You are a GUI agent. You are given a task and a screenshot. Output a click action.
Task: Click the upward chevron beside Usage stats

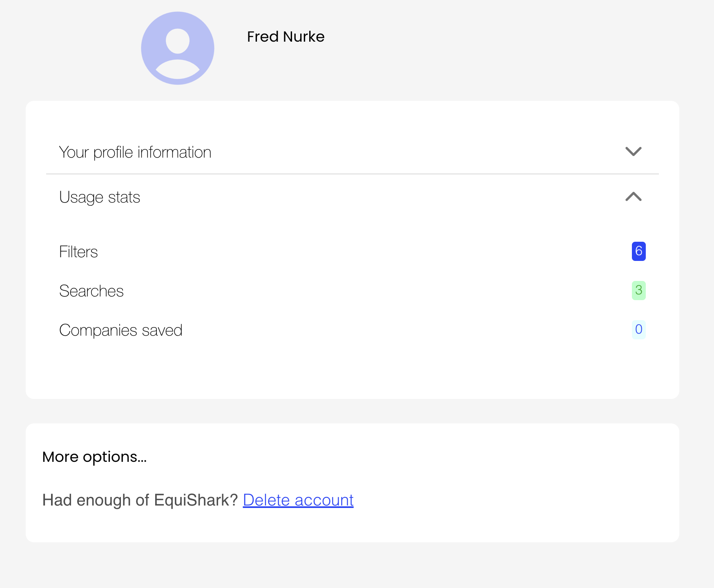click(x=633, y=197)
